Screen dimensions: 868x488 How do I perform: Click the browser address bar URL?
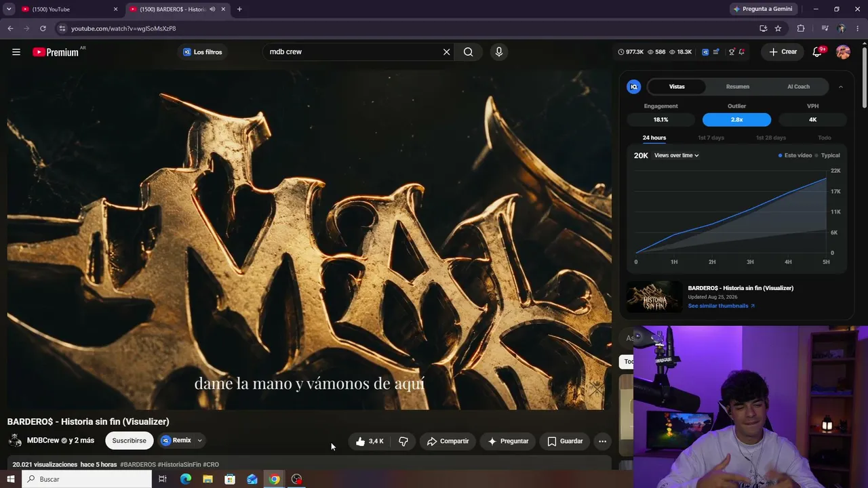click(123, 28)
